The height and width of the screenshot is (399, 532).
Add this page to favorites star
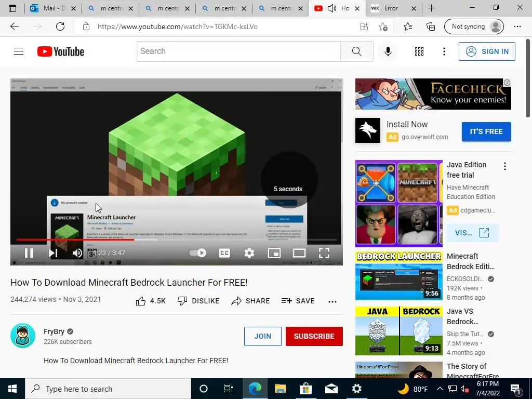tap(383, 26)
